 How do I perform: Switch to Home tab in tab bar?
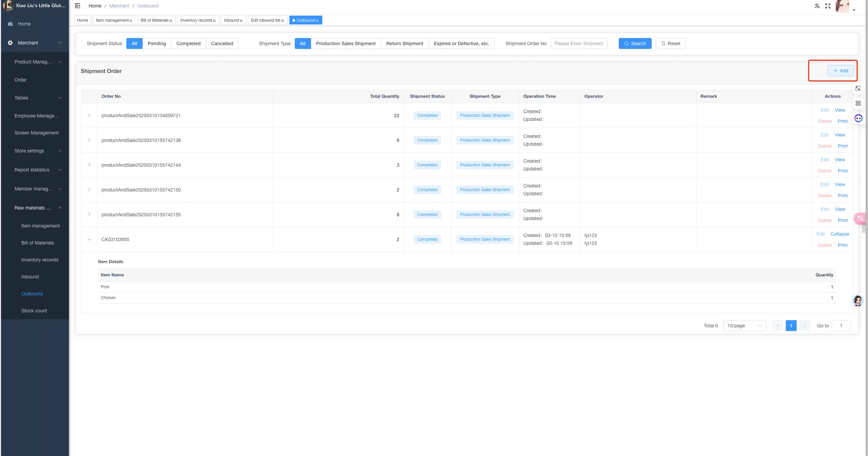coord(83,20)
